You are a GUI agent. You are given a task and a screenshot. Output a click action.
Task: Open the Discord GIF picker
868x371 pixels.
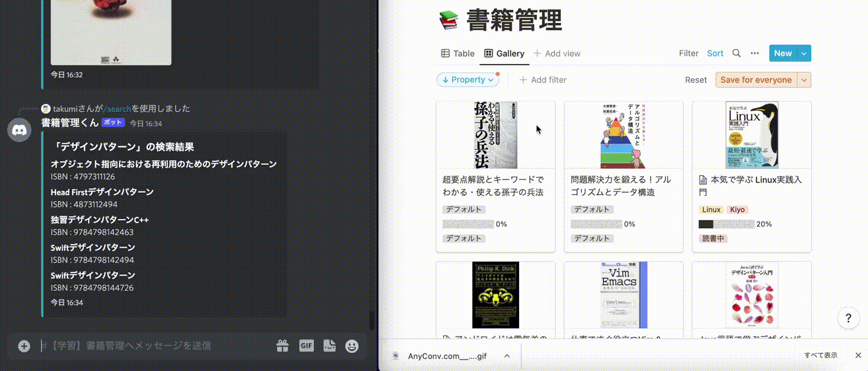(307, 346)
